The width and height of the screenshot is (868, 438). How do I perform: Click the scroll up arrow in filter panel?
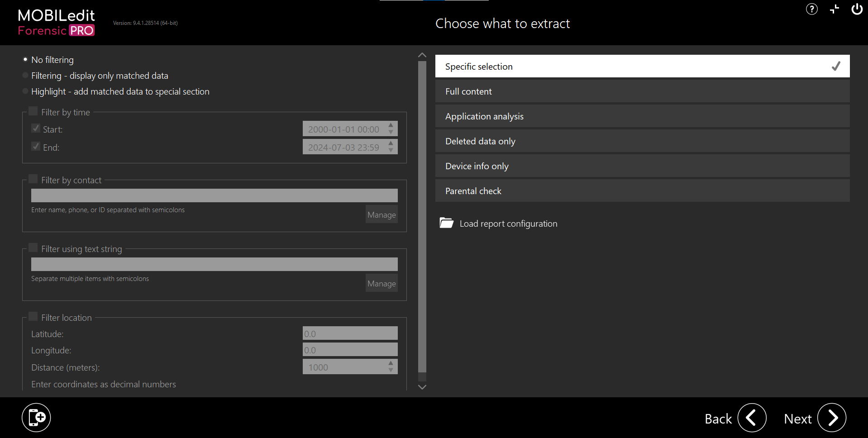422,55
